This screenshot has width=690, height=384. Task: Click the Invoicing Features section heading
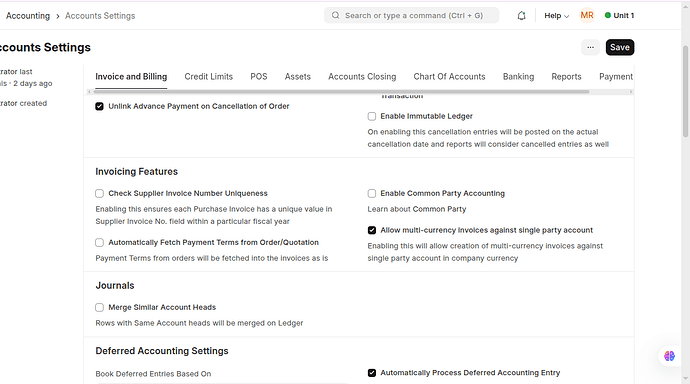pyautogui.click(x=136, y=172)
